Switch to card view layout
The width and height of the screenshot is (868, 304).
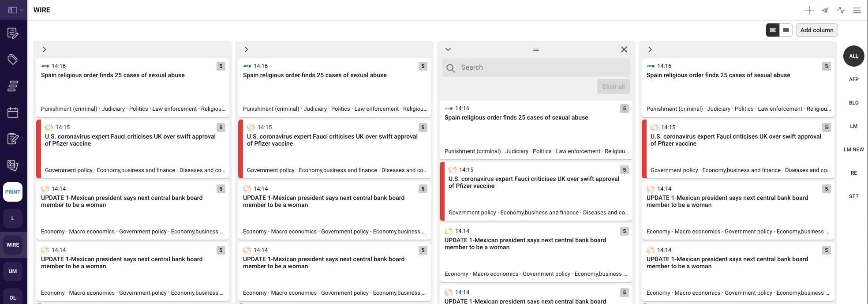click(773, 30)
